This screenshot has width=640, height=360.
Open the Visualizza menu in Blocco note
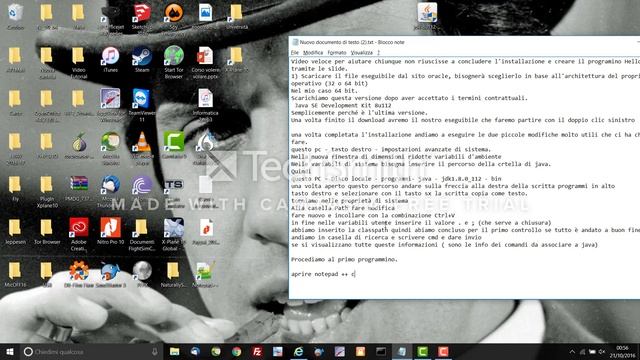point(362,53)
